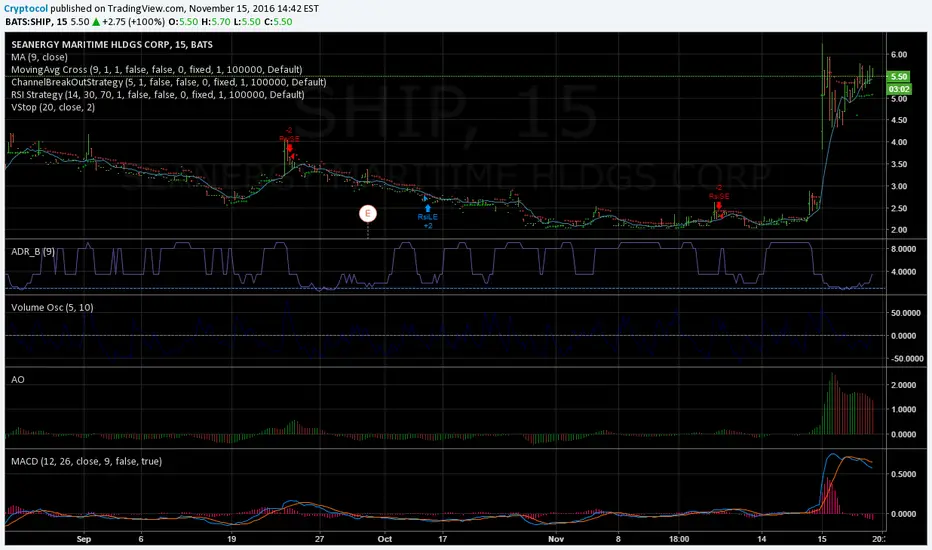The height and width of the screenshot is (550, 932).
Task: Click the 3.00 price scale label
Action: tap(899, 186)
